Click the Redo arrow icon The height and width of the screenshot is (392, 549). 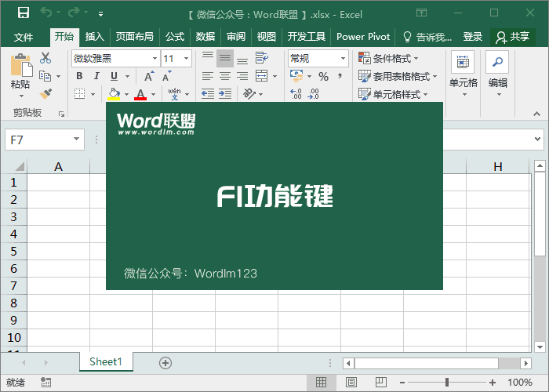(74, 13)
